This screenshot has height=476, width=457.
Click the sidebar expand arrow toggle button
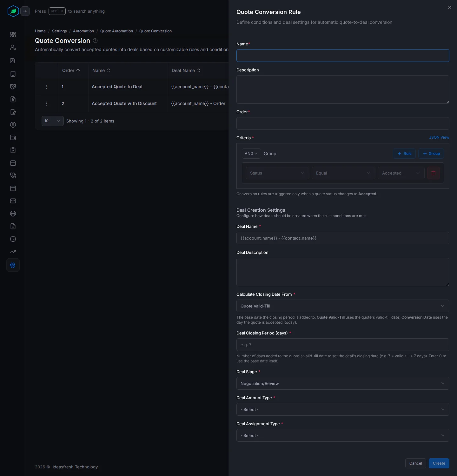point(25,11)
